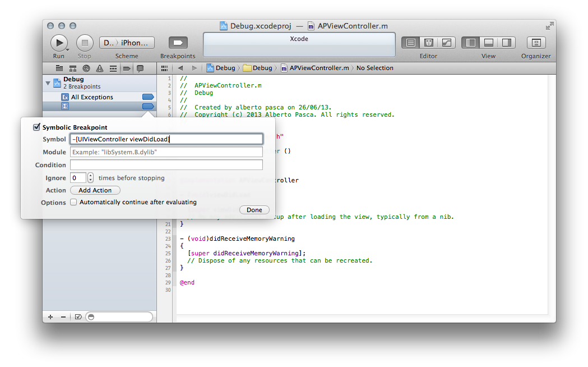Set breakpoint in gutter at line 25

coord(168,253)
